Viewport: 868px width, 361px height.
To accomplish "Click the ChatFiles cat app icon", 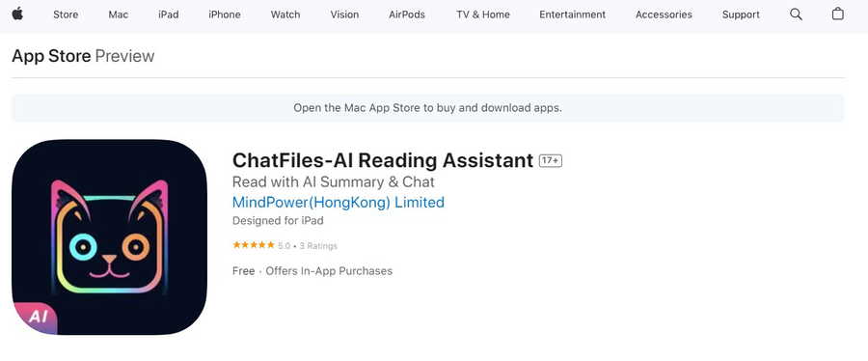I will click(109, 237).
